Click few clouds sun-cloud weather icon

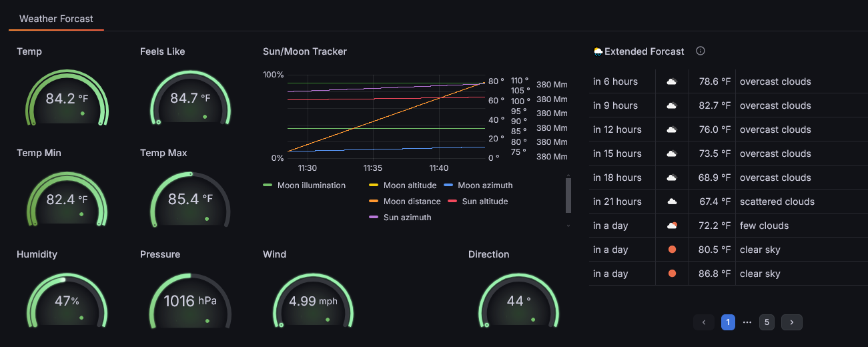(672, 226)
